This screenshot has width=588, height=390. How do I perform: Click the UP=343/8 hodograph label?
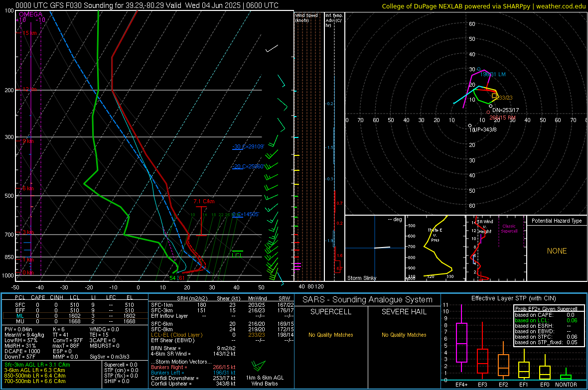click(x=484, y=130)
